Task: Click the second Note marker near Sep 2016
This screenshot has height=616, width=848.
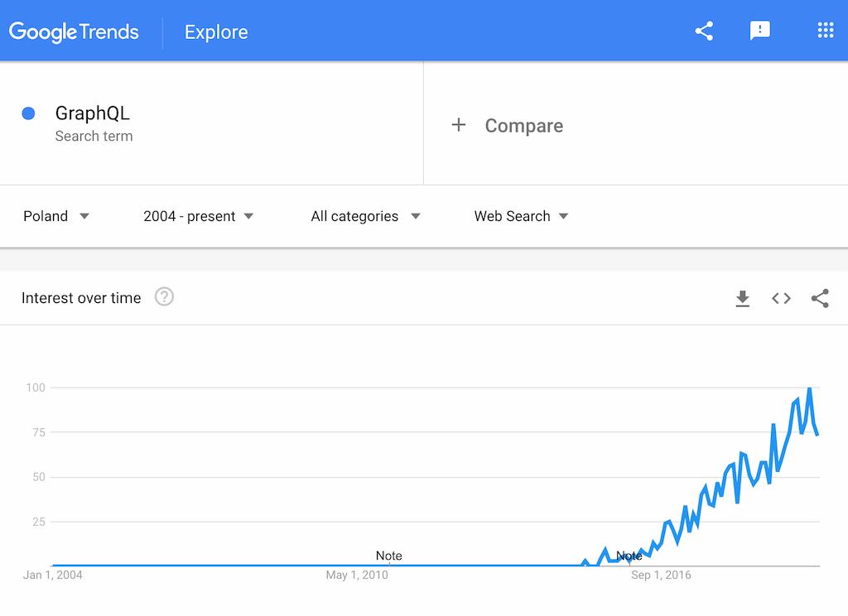Action: coord(629,556)
